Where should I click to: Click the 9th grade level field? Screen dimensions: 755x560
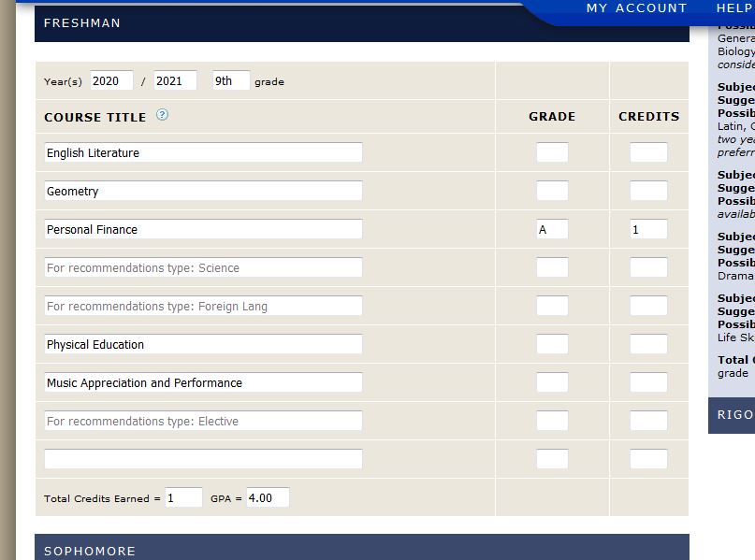(x=229, y=80)
